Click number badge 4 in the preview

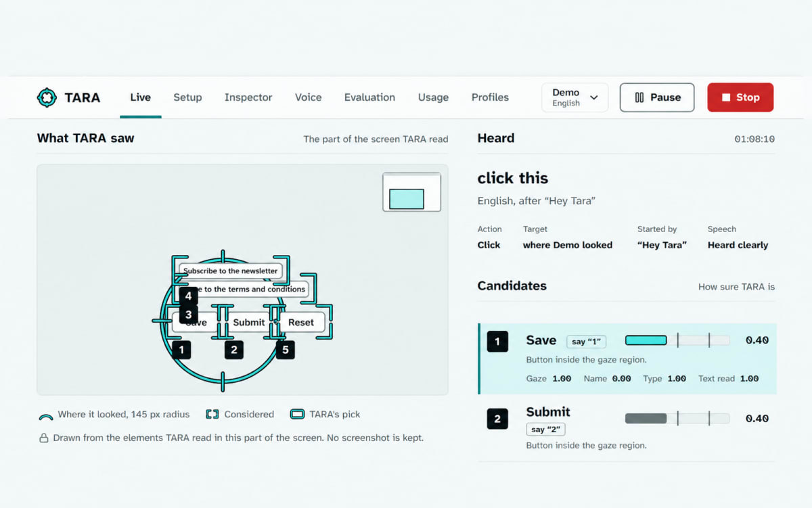click(189, 296)
